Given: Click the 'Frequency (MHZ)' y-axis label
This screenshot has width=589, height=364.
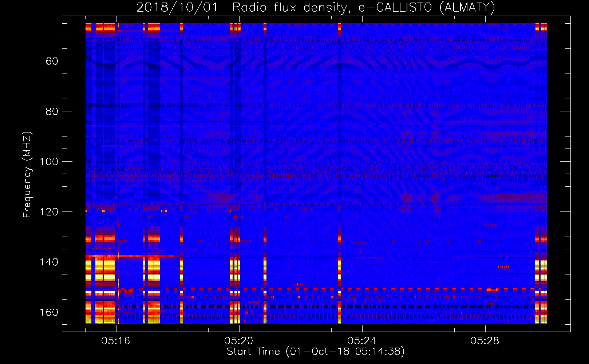Looking at the screenshot, I should 27,175.
